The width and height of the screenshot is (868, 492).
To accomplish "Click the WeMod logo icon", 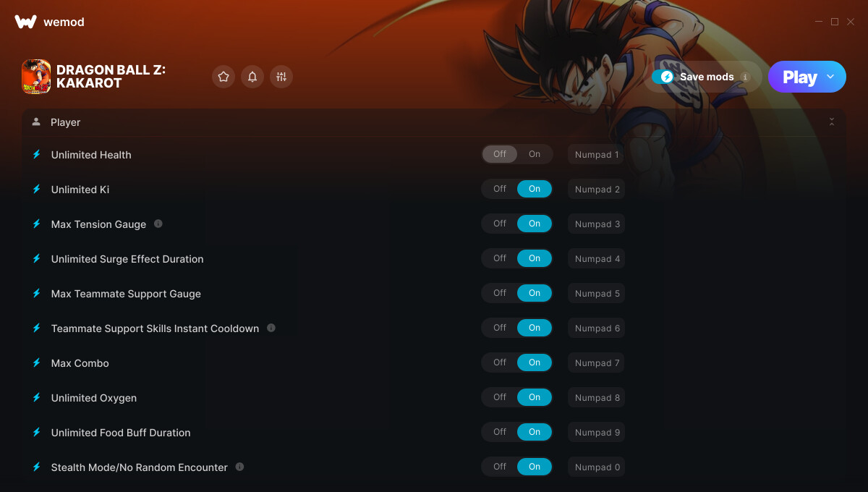I will [25, 22].
